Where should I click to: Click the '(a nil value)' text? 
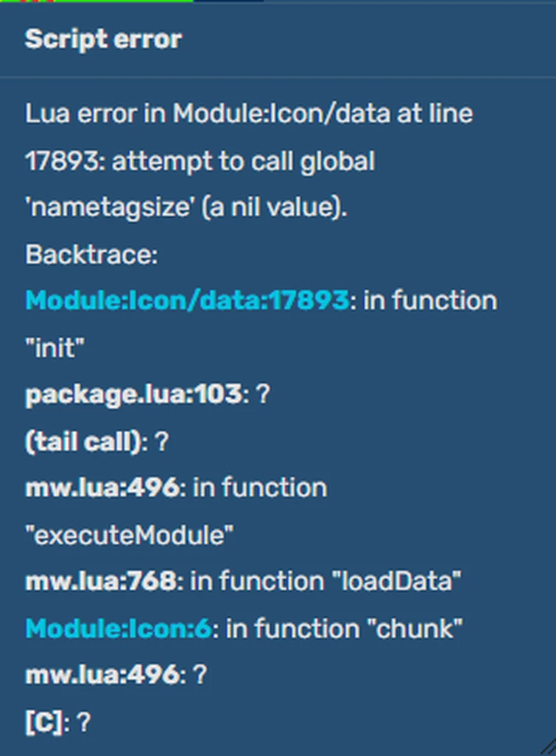[273, 208]
